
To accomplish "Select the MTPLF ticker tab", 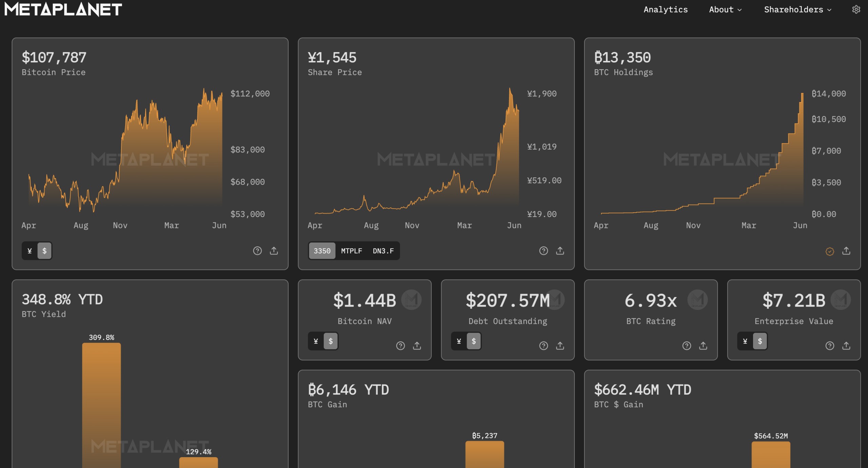I will click(351, 251).
